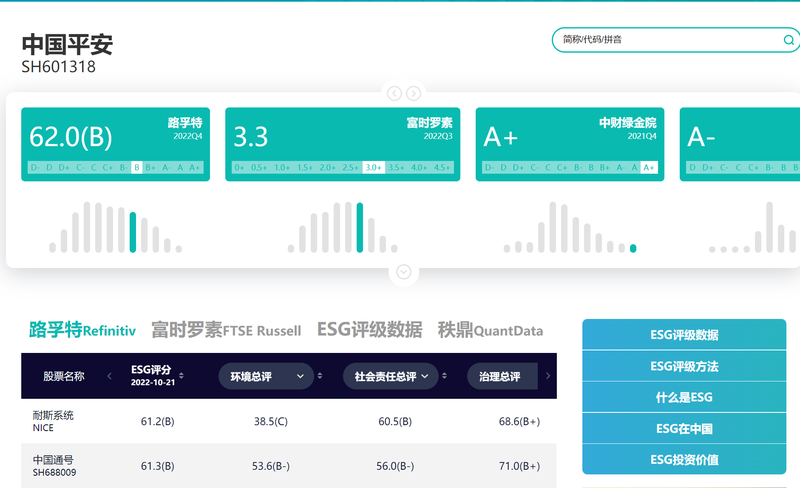Image resolution: width=800 pixels, height=488 pixels.
Task: Click highlighted teal bar in Refinitiv histogram
Action: (x=133, y=232)
